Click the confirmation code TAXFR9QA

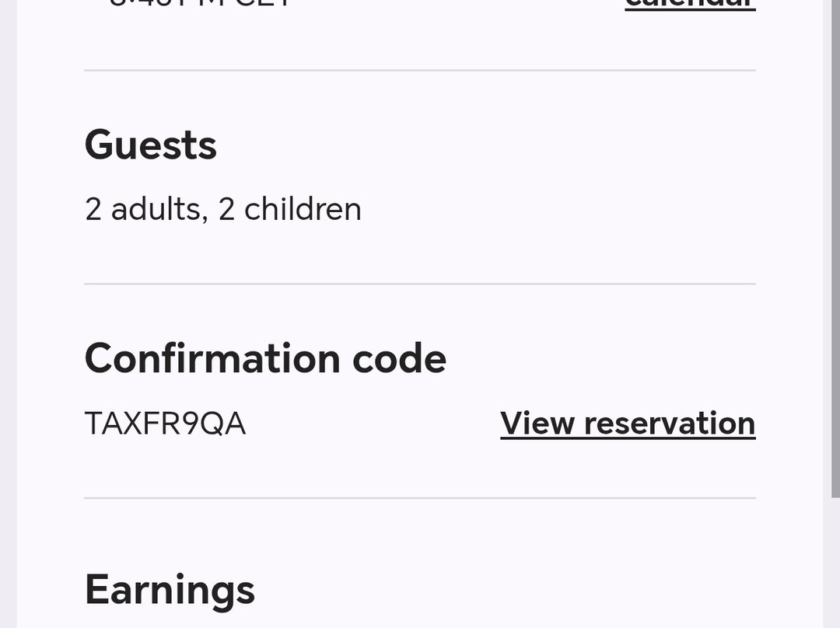165,424
